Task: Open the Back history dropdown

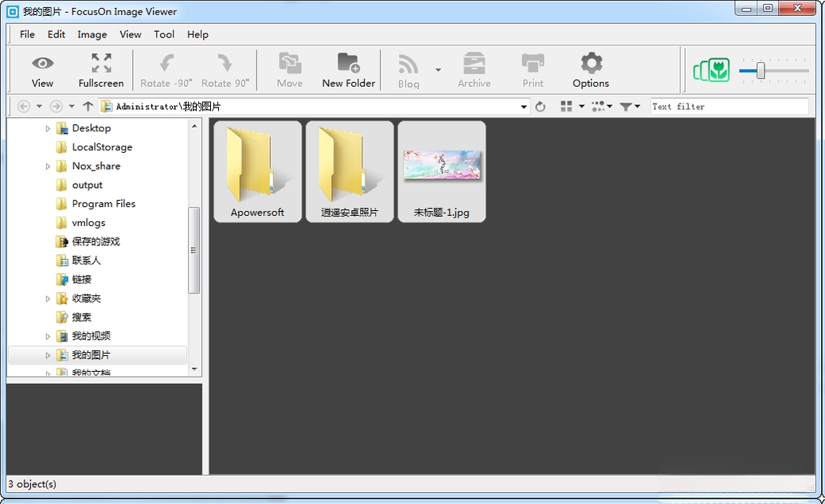Action: (39, 106)
